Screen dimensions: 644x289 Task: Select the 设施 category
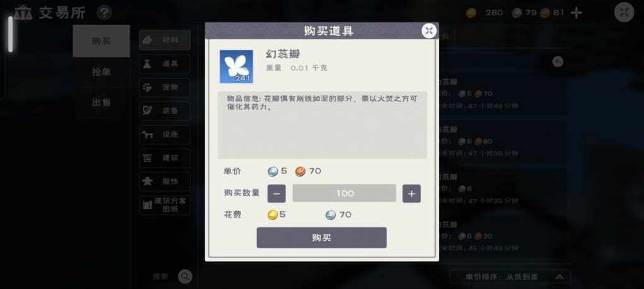(x=165, y=134)
